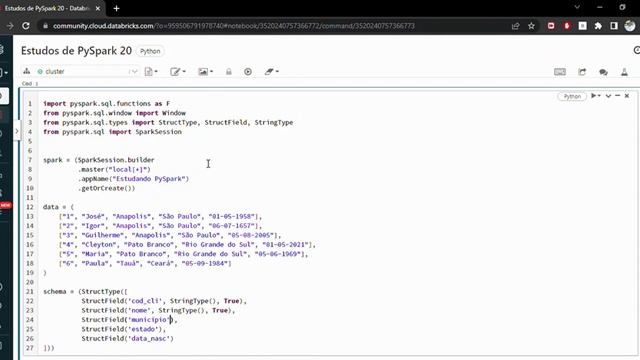Image resolution: width=640 pixels, height=360 pixels.
Task: Open the Clear eraser menu
Action: click(x=271, y=71)
